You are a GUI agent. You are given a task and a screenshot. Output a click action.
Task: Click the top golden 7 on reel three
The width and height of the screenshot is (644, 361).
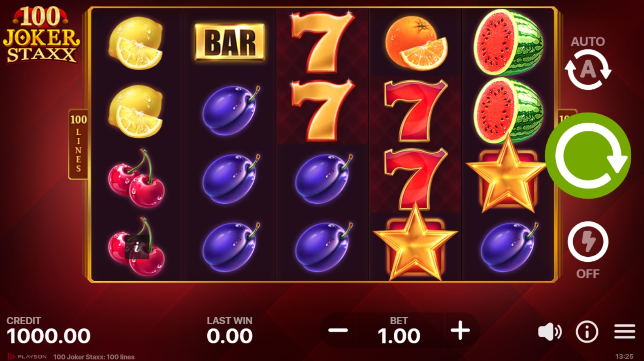point(322,42)
